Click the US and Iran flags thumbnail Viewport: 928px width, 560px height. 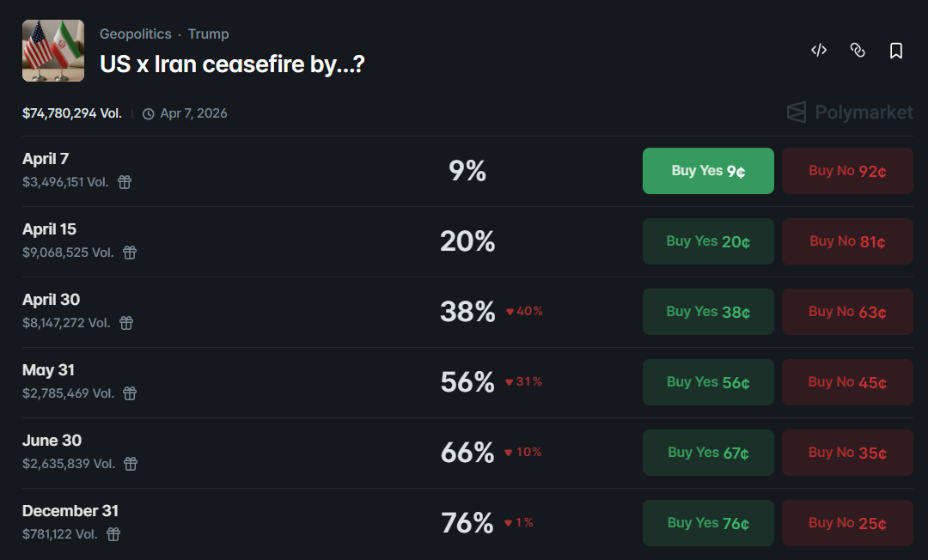[x=52, y=51]
